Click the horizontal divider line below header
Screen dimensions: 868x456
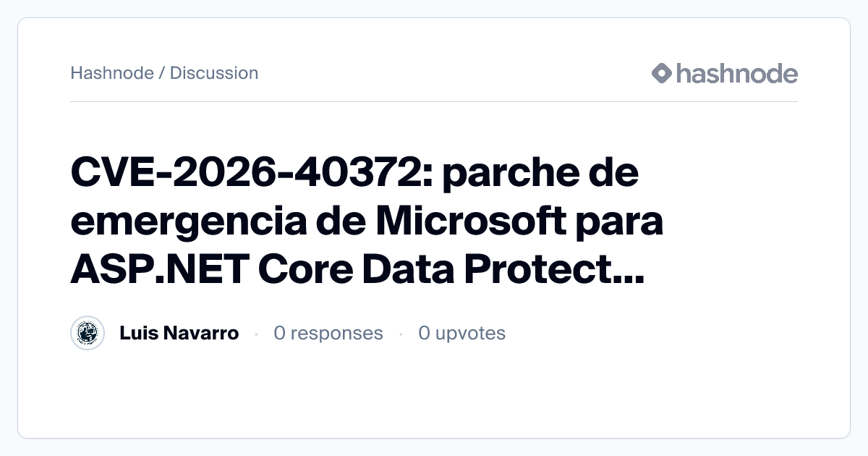pos(434,102)
